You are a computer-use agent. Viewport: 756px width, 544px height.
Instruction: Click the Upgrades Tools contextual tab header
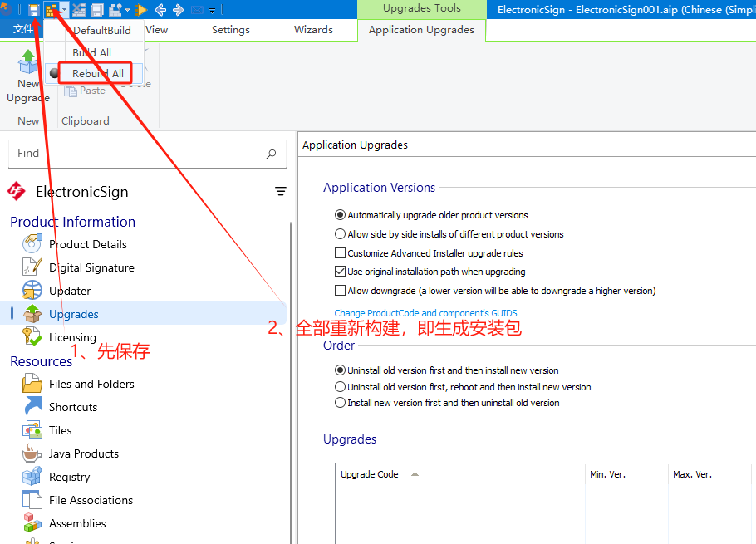click(x=422, y=8)
